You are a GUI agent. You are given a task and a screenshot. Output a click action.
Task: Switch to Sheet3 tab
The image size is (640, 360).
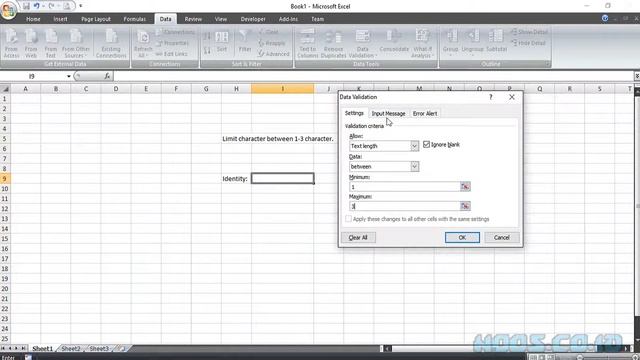coord(99,349)
